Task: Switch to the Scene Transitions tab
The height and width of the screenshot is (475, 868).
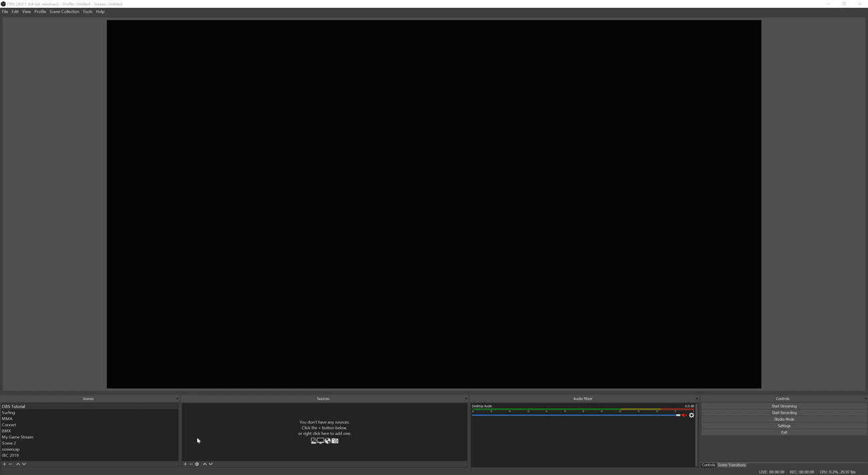Action: pos(732,465)
